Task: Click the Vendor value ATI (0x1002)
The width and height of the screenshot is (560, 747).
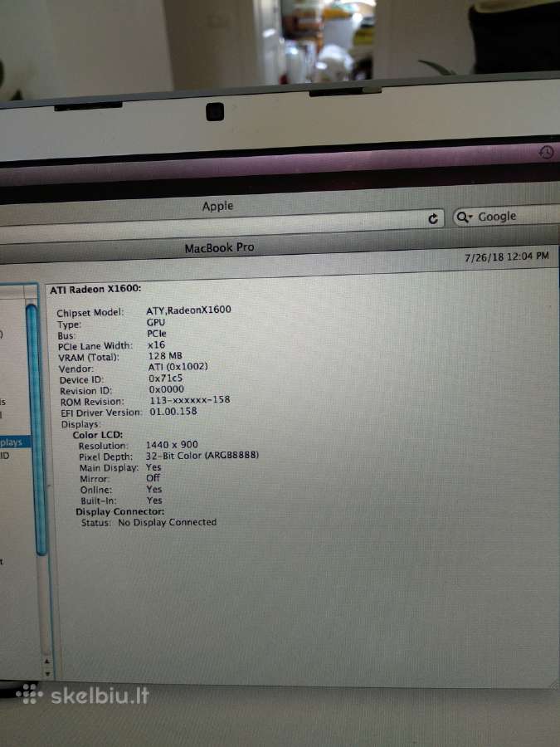Action: pyautogui.click(x=178, y=367)
